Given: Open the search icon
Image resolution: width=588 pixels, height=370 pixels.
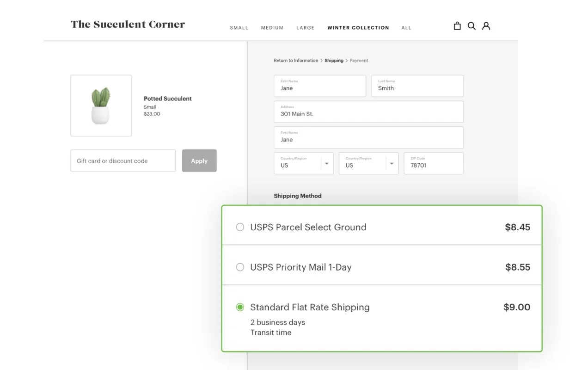Looking at the screenshot, I should 472,26.
